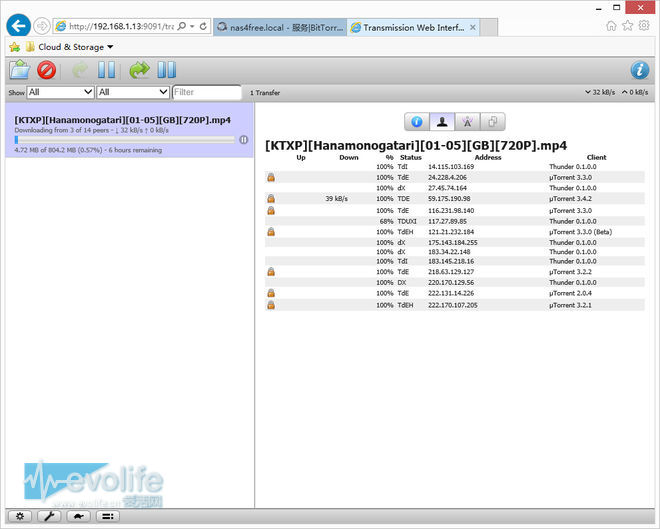This screenshot has width=660, height=529.
Task: Click the Down column header
Action: [349, 157]
